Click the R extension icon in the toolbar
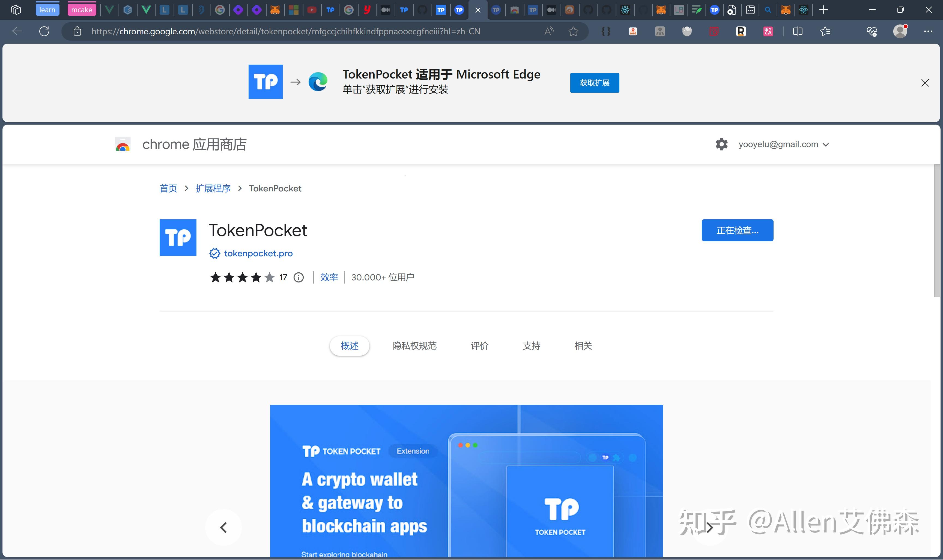 pos(741,31)
